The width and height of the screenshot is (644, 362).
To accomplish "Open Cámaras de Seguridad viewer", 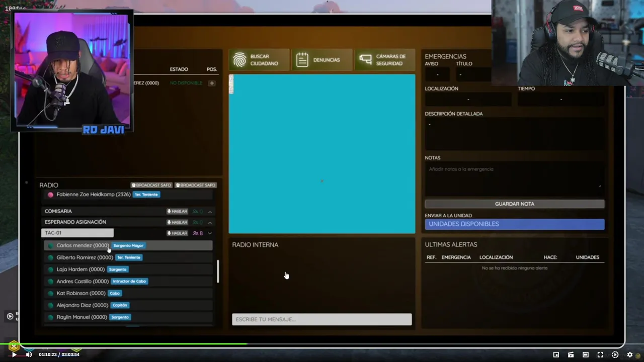I will tap(385, 60).
